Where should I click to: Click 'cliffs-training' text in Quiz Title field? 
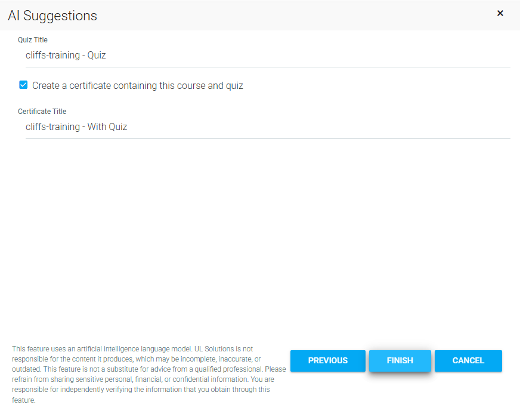click(52, 55)
